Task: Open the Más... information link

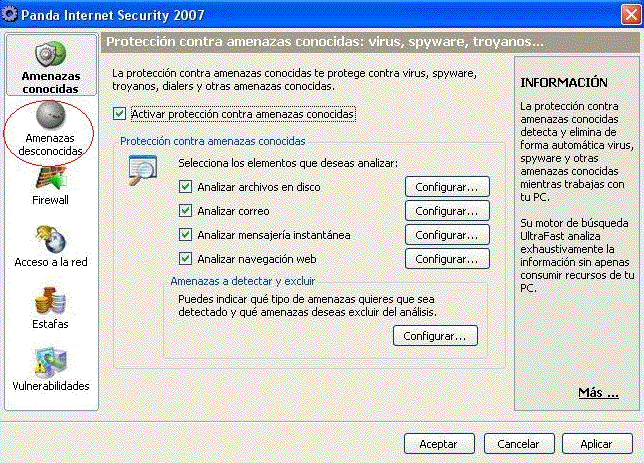Action: pyautogui.click(x=598, y=393)
